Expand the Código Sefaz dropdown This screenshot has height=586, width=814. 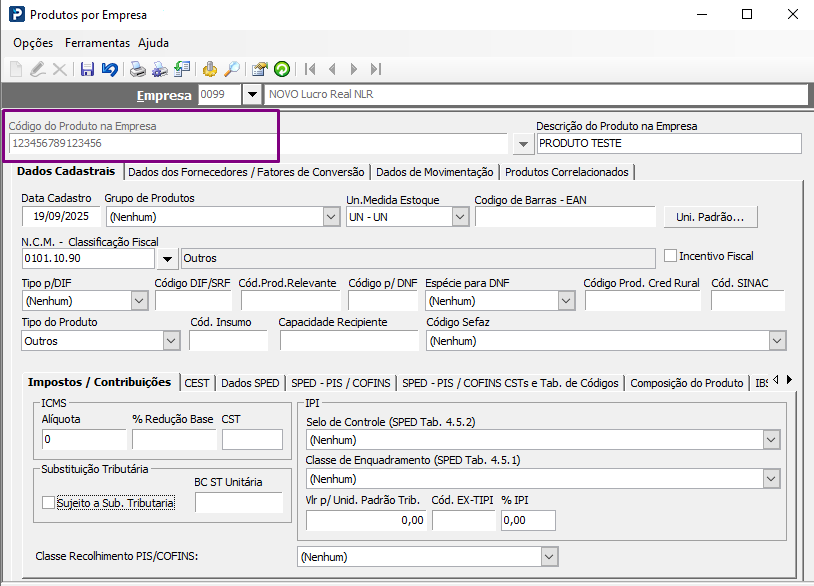[776, 341]
